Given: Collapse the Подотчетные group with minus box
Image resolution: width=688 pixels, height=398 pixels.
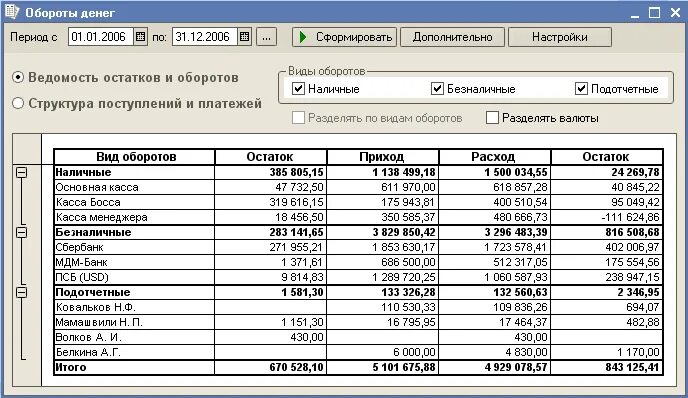Looking at the screenshot, I should click(22, 292).
